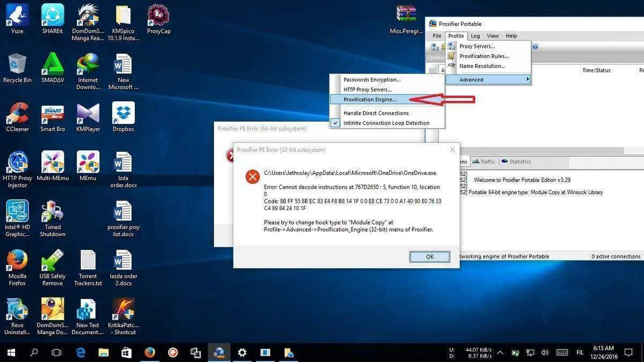This screenshot has width=644, height=362.
Task: Open Internet Download Manager shortcut
Action: click(x=88, y=71)
